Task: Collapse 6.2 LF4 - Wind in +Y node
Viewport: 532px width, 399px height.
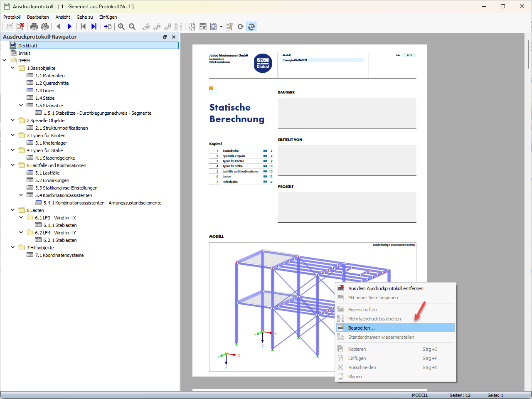Action: click(21, 232)
